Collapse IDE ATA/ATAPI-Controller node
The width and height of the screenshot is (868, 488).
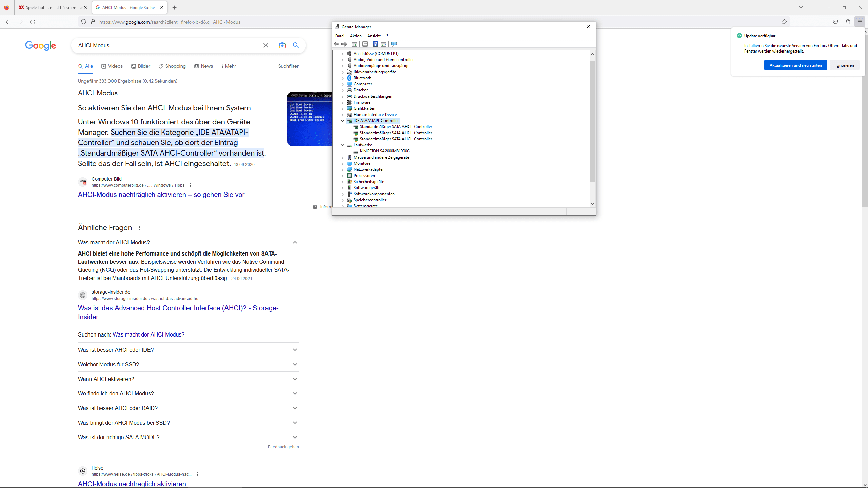pyautogui.click(x=342, y=121)
